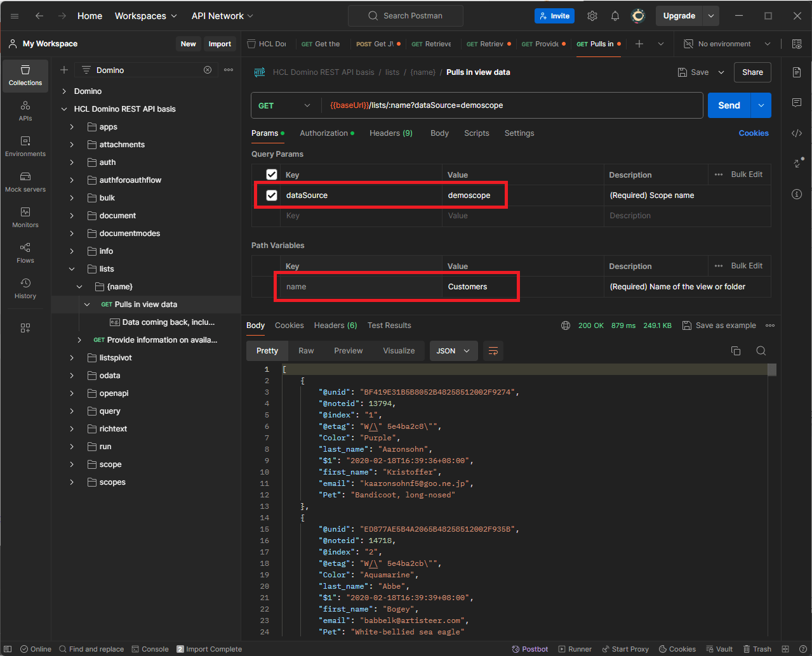Toggle response line wrap button
Screen dimensions: 812x656
click(x=493, y=351)
